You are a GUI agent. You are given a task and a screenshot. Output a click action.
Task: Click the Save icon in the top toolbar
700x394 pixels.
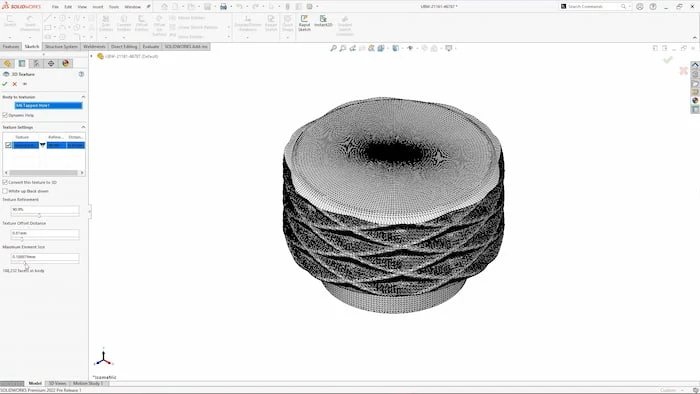[208, 7]
